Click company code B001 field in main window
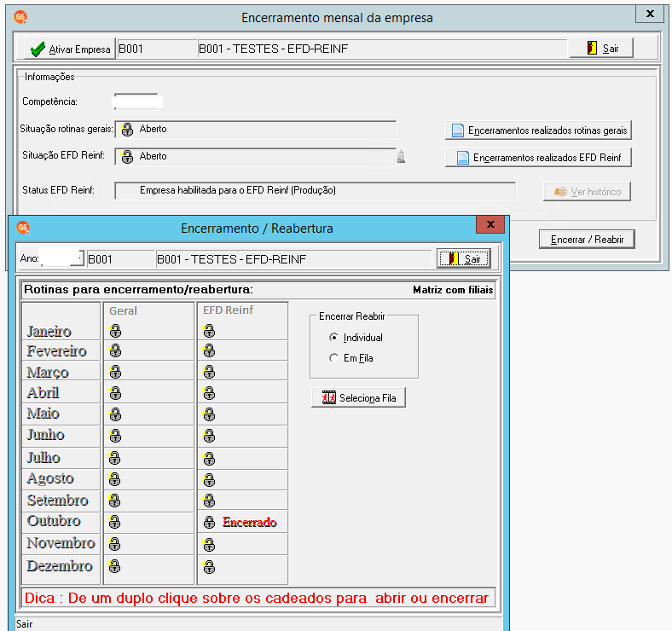This screenshot has width=672, height=631. (x=156, y=49)
